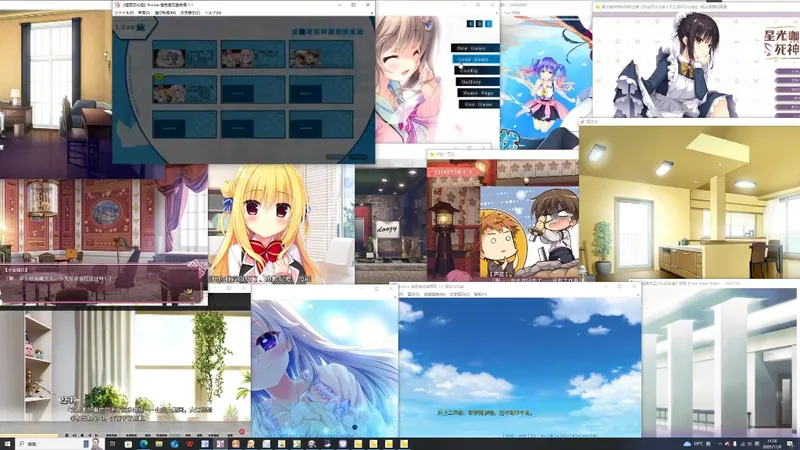800x450 pixels.
Task: Open the Gallery from title menu
Action: tap(476, 81)
